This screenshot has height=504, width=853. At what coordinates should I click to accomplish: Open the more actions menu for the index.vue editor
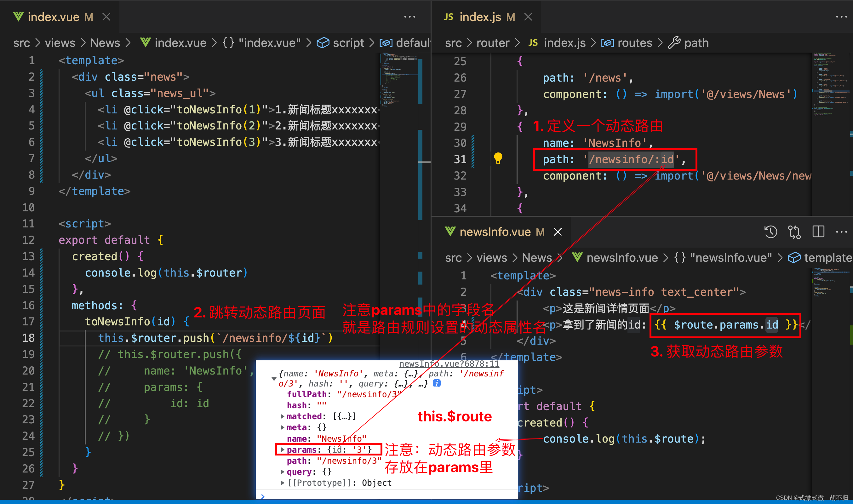click(409, 17)
